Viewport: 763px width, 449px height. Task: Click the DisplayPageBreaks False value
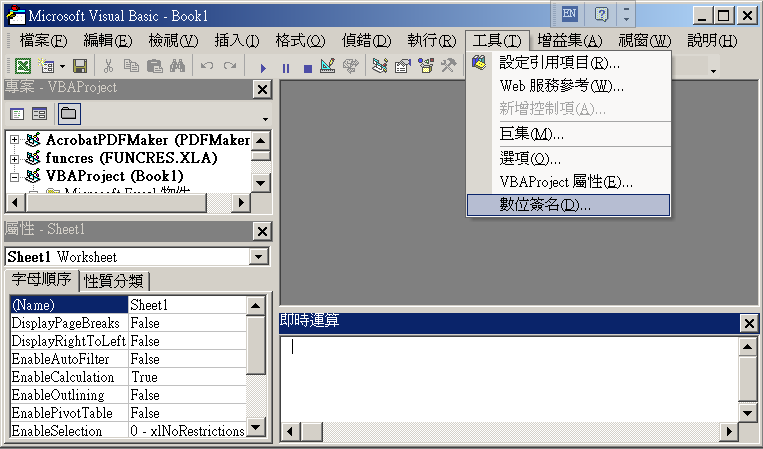pos(187,323)
